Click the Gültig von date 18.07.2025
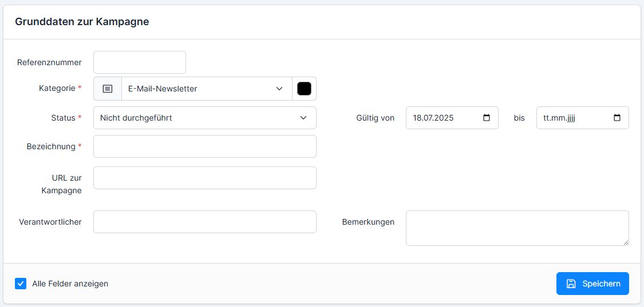This screenshot has width=644, height=307. tap(433, 118)
